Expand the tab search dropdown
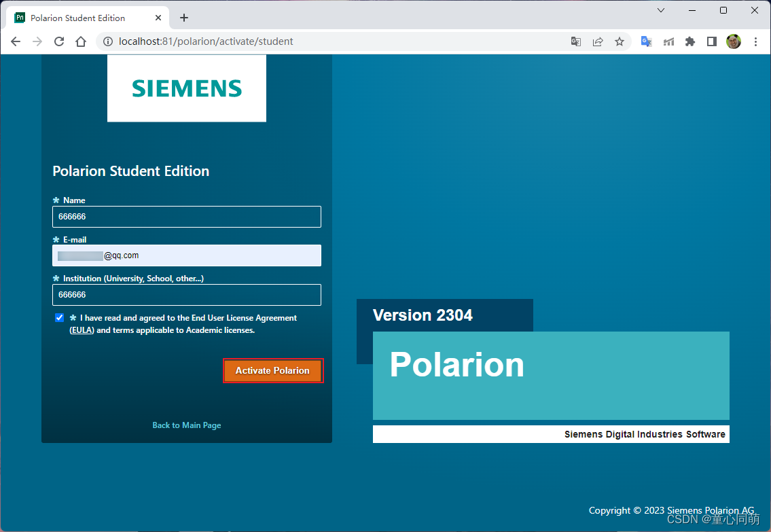This screenshot has height=532, width=771. click(661, 10)
